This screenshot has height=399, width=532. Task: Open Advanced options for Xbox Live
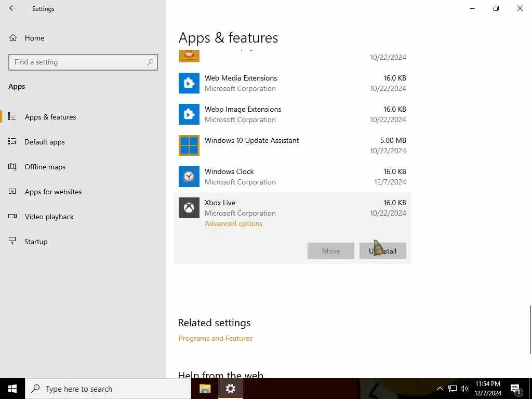click(233, 223)
